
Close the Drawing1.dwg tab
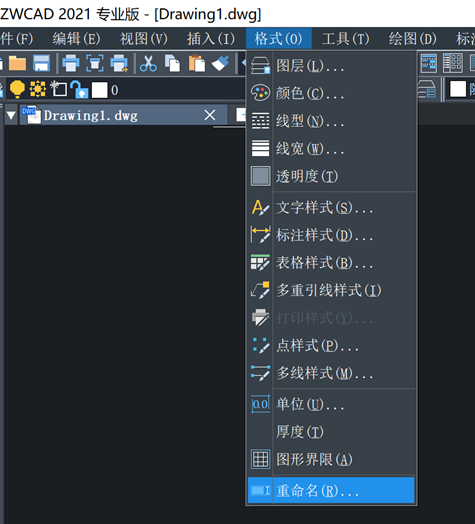click(210, 115)
